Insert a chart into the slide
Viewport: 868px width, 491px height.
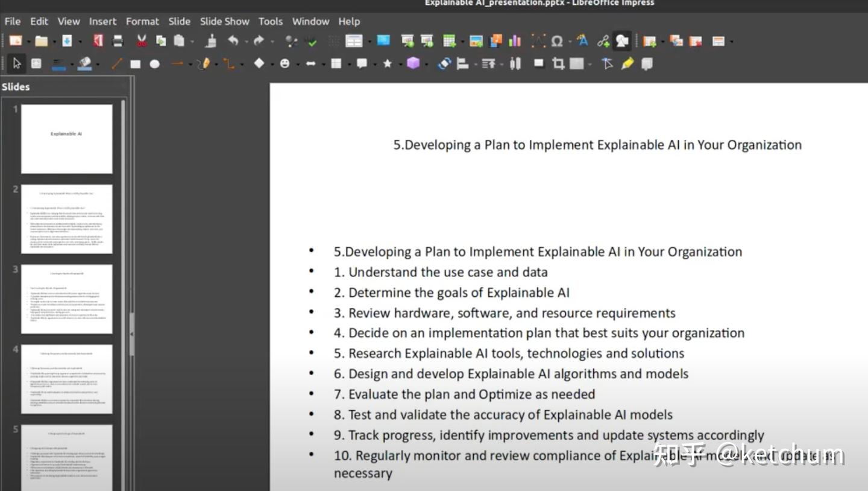point(514,40)
